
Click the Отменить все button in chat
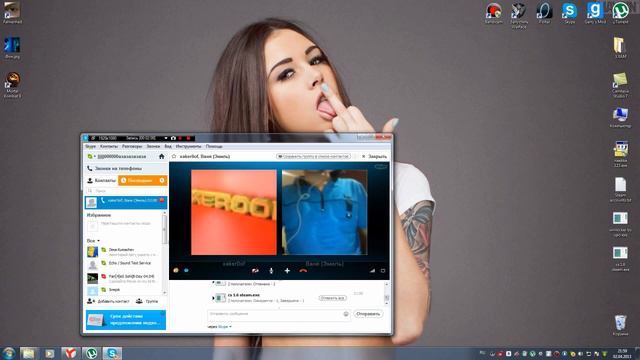[x=332, y=298]
